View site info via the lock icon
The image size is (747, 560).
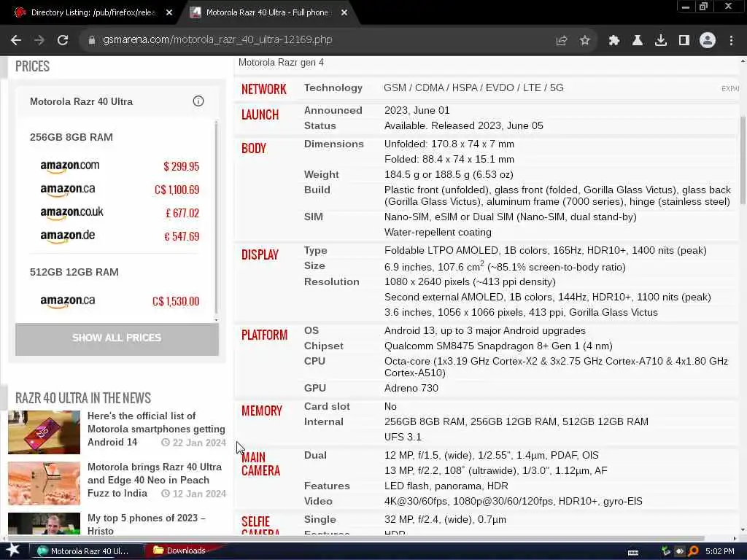click(92, 40)
